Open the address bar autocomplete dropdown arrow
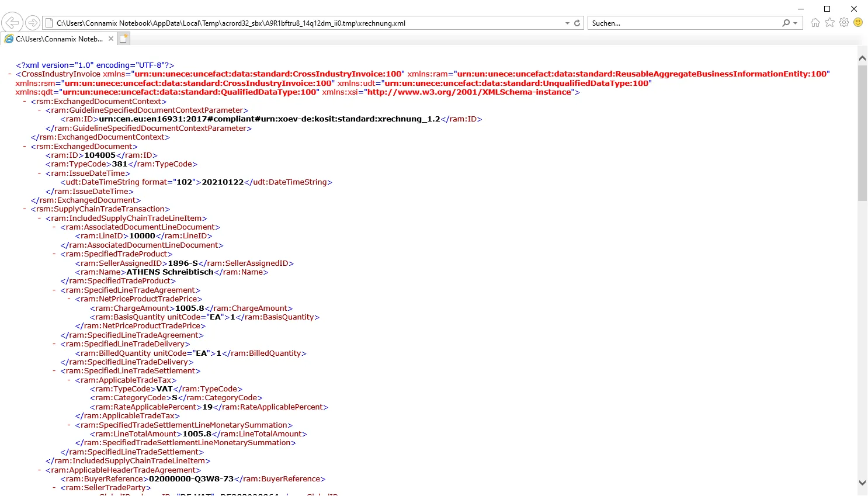The width and height of the screenshot is (868, 496). pos(567,23)
